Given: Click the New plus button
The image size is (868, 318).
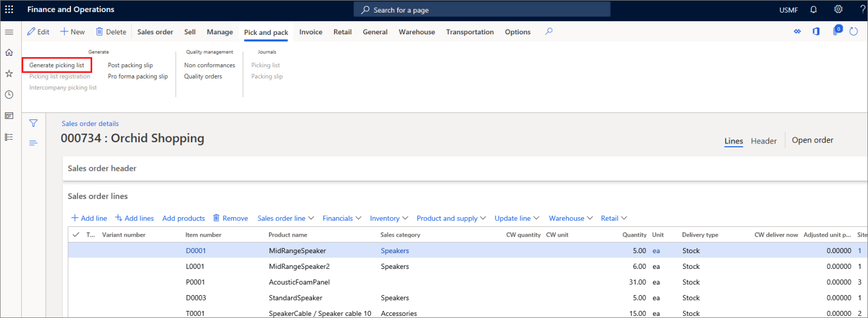Looking at the screenshot, I should pyautogui.click(x=73, y=32).
